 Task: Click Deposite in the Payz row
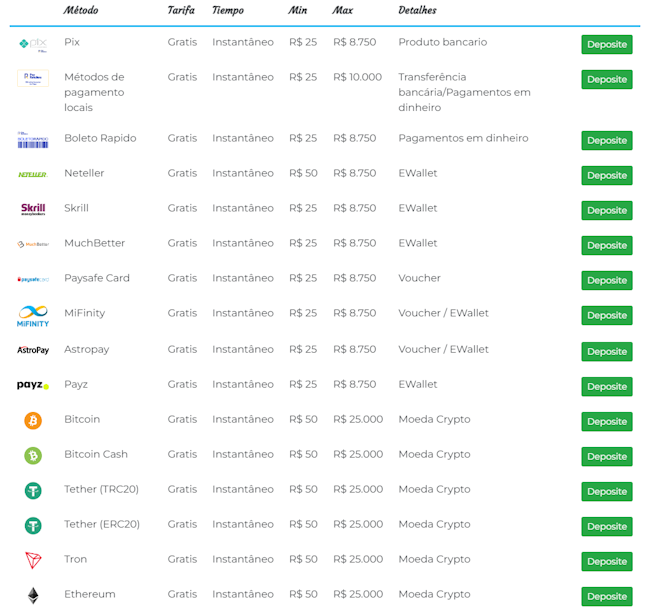point(607,386)
